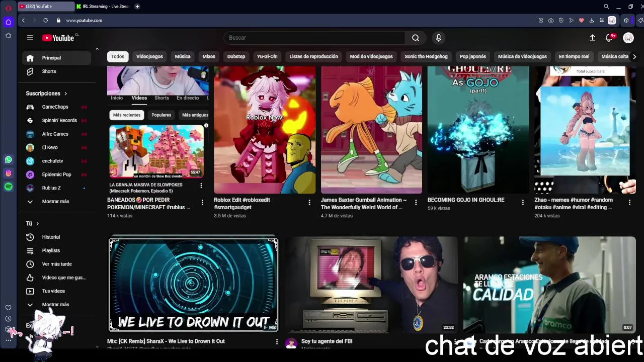The image size is (644, 362).
Task: Click the video title BECOMING GOJO IN GHOUL:RE
Action: click(466, 200)
